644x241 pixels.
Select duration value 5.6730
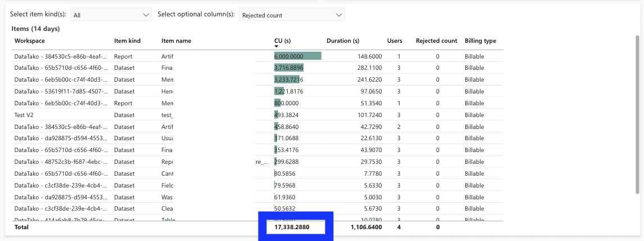click(372, 208)
